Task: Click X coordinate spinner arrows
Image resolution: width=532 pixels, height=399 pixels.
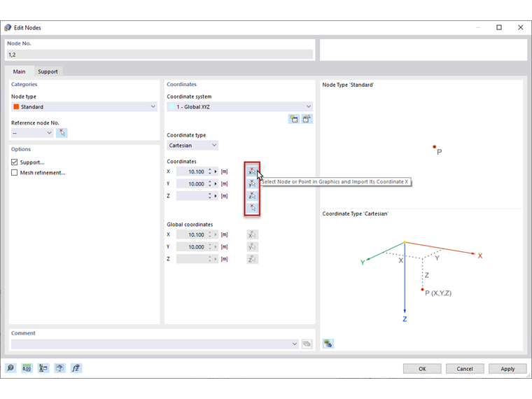Action: 210,171
